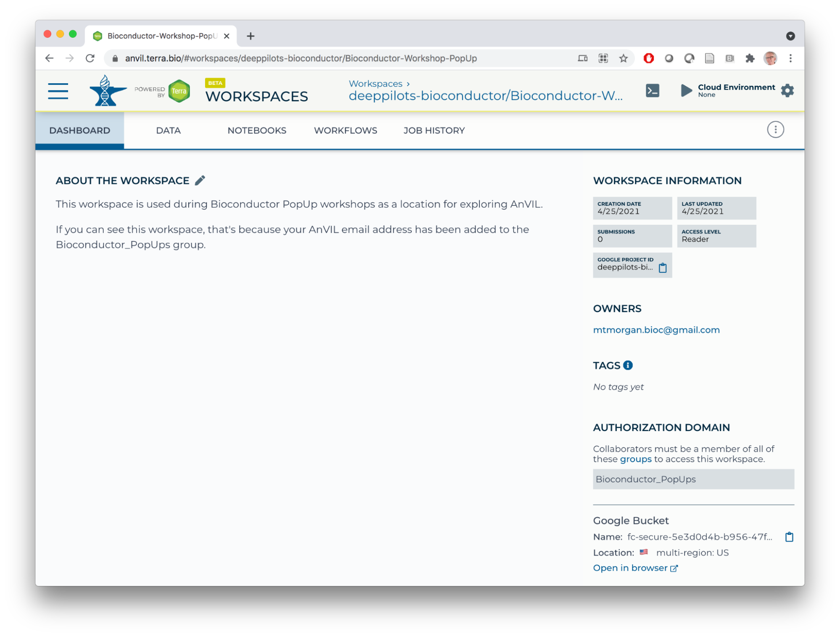
Task: Click the tab search dropdown arrow
Action: pyautogui.click(x=790, y=36)
